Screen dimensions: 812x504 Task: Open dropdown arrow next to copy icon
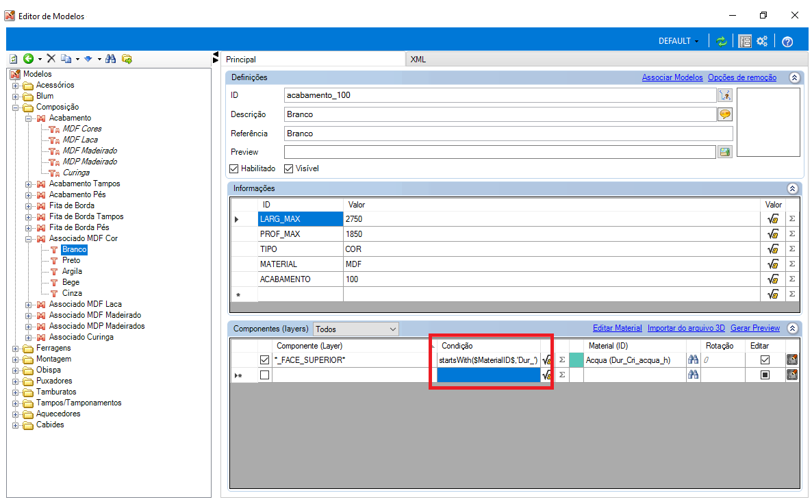click(77, 60)
